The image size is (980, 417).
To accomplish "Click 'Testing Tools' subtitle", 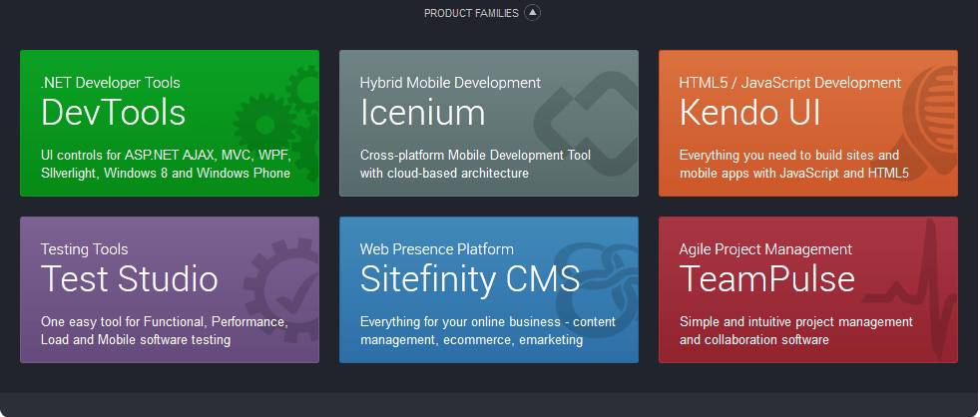I will 85,249.
